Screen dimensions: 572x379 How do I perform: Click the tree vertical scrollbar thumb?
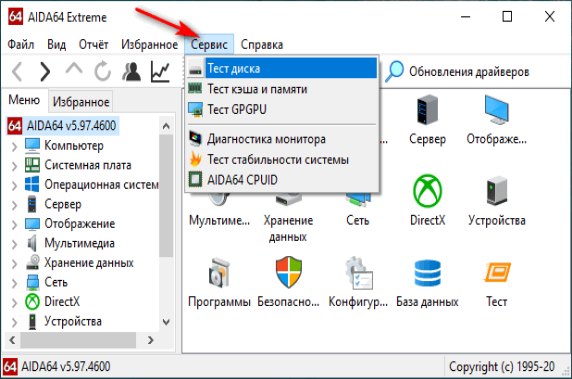(166, 196)
